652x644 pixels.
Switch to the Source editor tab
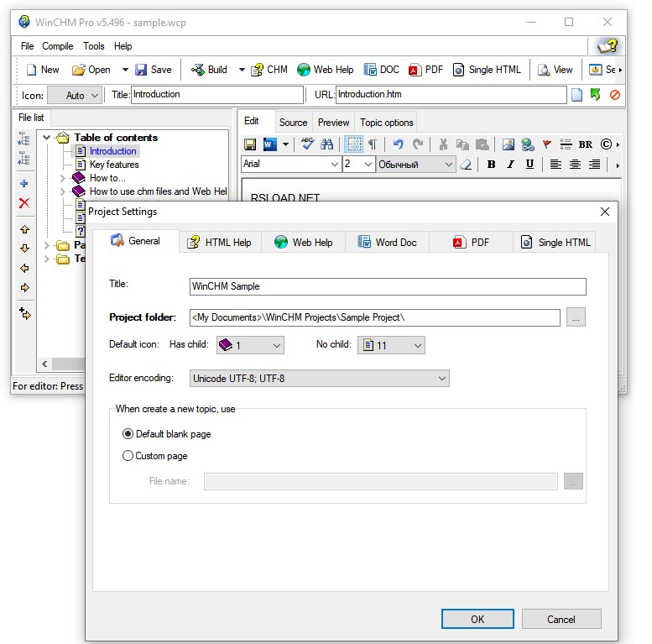(293, 123)
